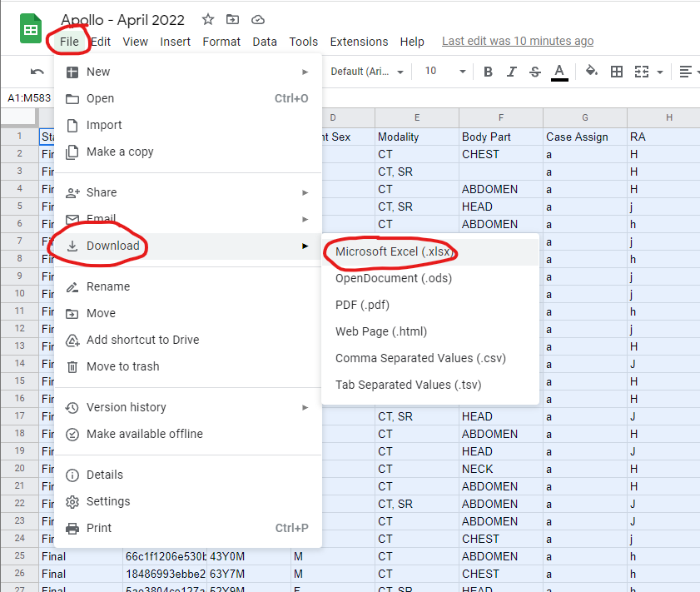Click the select-all corner box
This screenshot has height=592, width=700.
coord(19,118)
